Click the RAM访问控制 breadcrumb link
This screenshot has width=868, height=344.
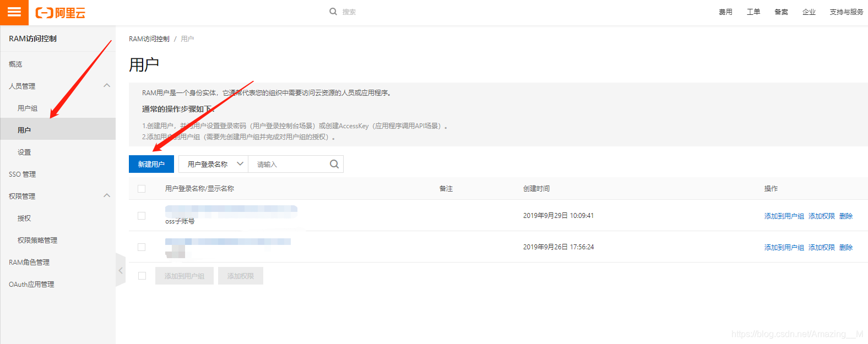(x=149, y=39)
